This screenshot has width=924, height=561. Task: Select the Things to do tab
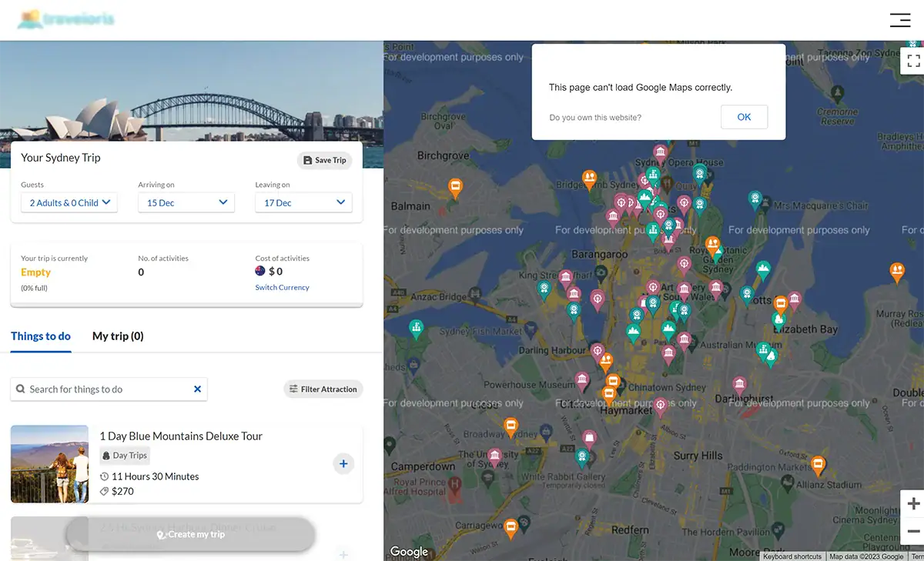click(x=41, y=336)
